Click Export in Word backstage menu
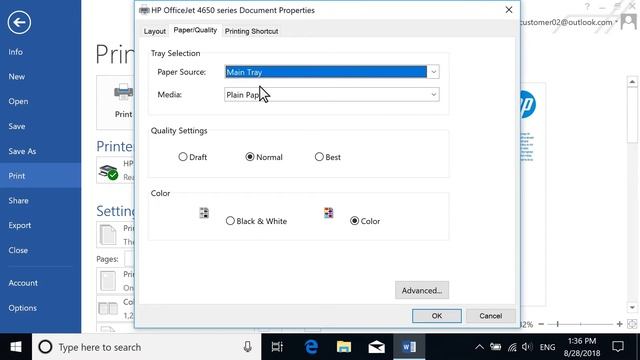The image size is (640, 360). coord(20,225)
